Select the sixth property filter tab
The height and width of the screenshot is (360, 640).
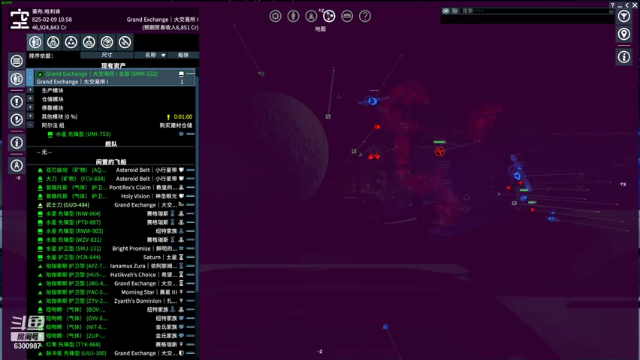(125, 42)
